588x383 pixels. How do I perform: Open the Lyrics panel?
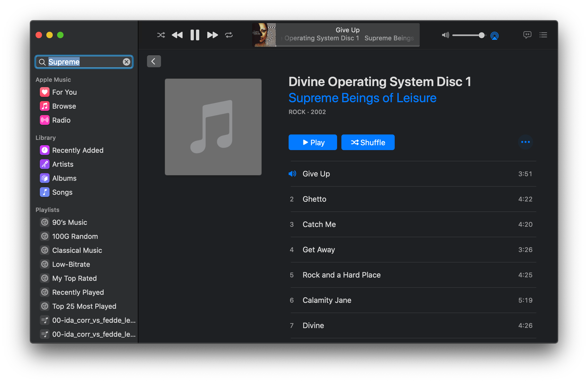pos(527,35)
